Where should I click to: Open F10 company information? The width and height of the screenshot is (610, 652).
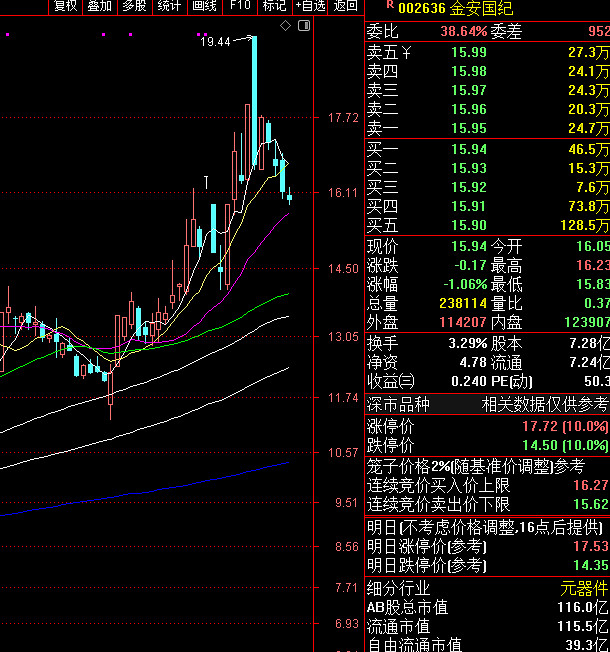click(x=240, y=6)
